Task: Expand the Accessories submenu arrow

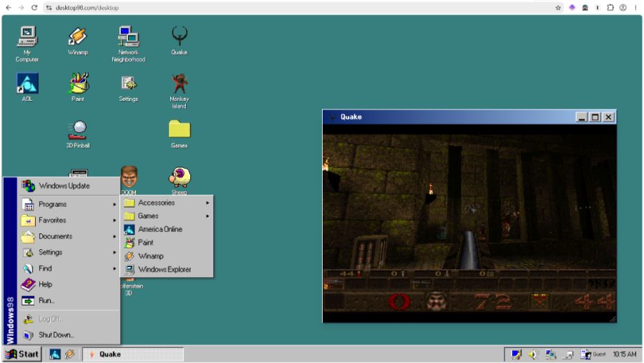Action: pyautogui.click(x=208, y=203)
